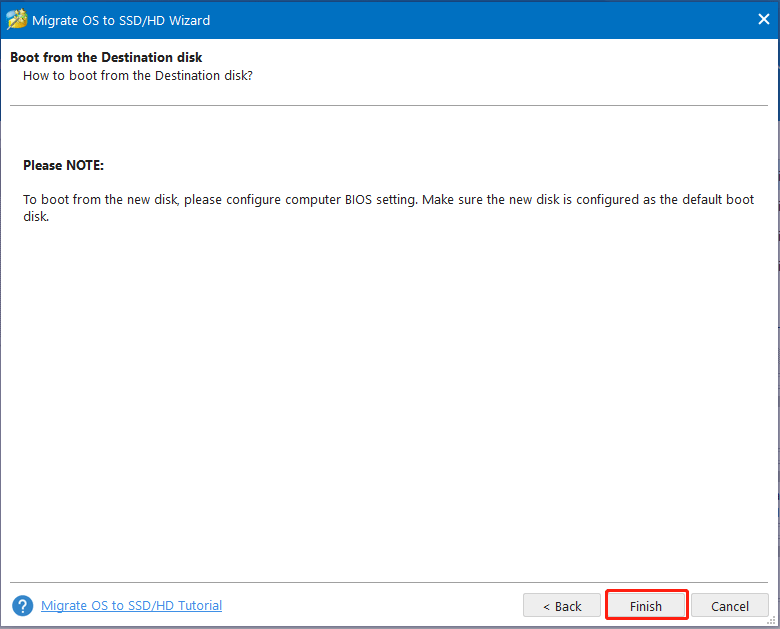Click the Finish button
The height and width of the screenshot is (629, 780).
pos(646,606)
